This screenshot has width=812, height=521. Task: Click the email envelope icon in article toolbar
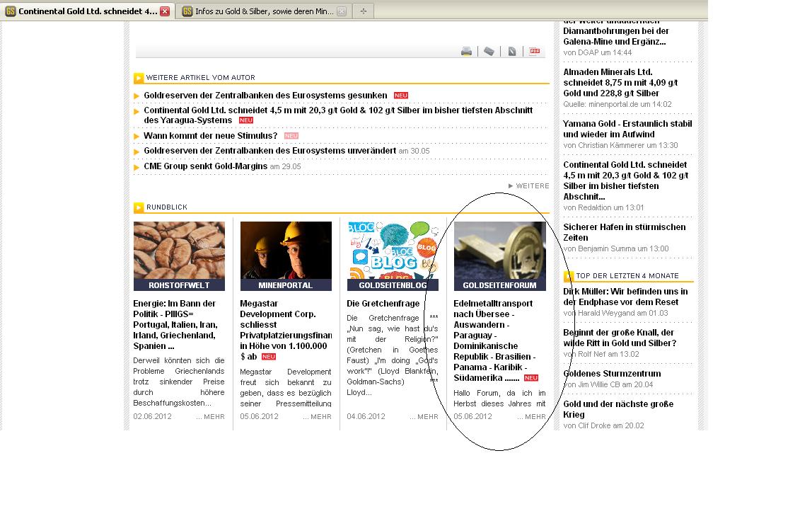[x=489, y=51]
